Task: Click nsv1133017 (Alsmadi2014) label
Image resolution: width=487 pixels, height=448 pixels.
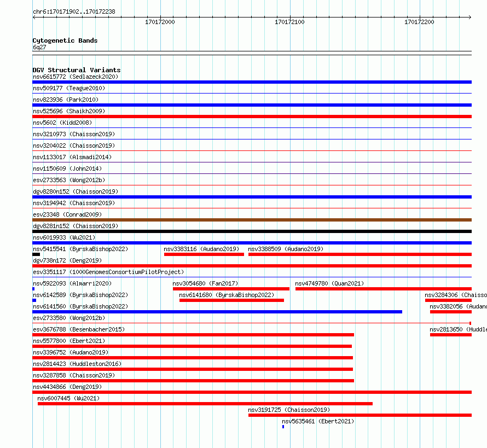Action: click(72, 157)
